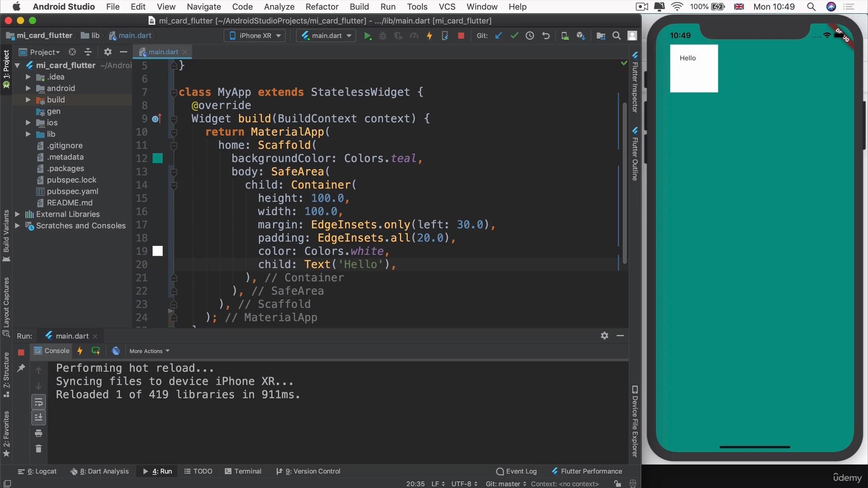Expand External Libraries node
Screen dimensions: 868x488
click(17, 214)
